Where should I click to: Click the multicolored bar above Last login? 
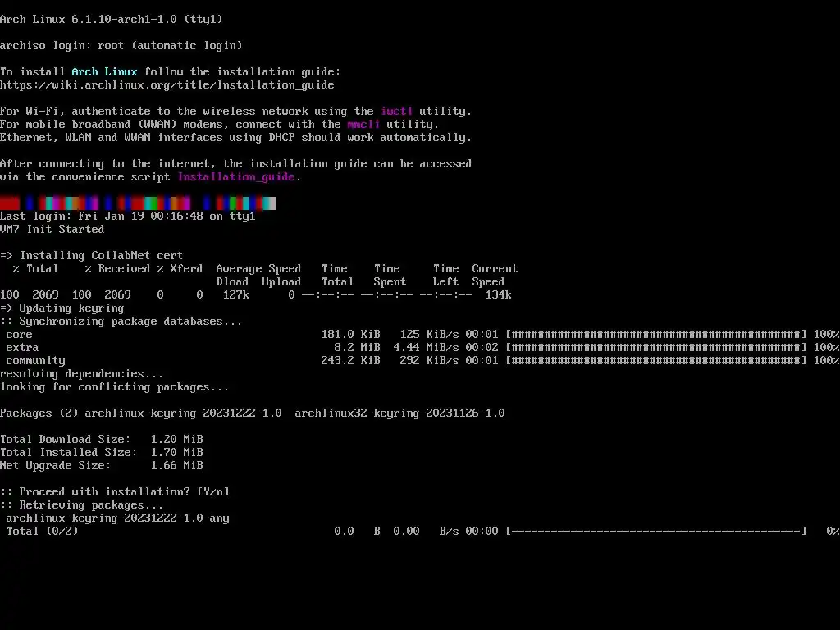[138, 203]
